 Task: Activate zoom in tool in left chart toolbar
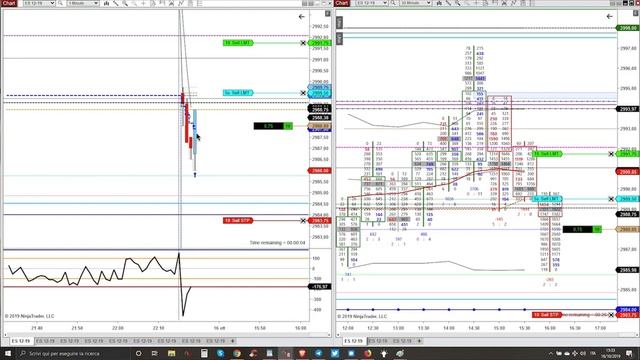click(125, 3)
